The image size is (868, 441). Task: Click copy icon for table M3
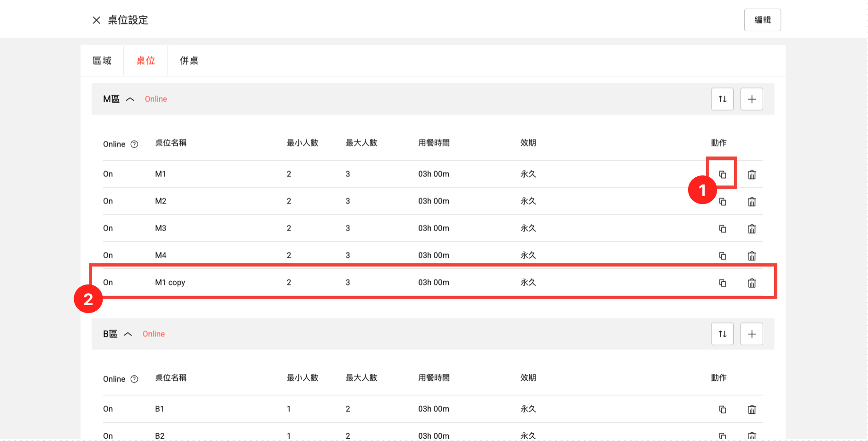tap(723, 229)
